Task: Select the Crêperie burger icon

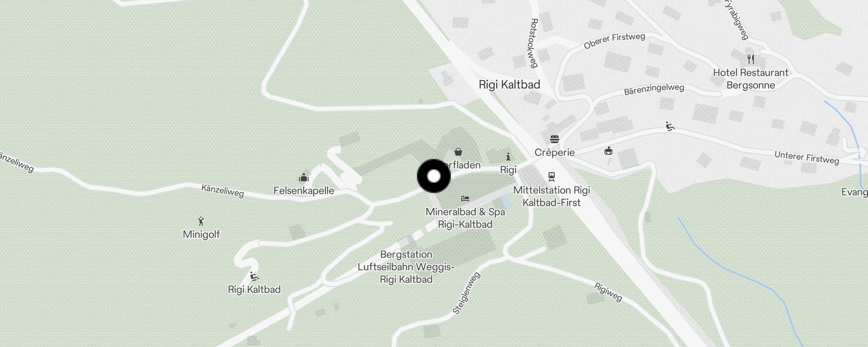Action: pos(554,139)
